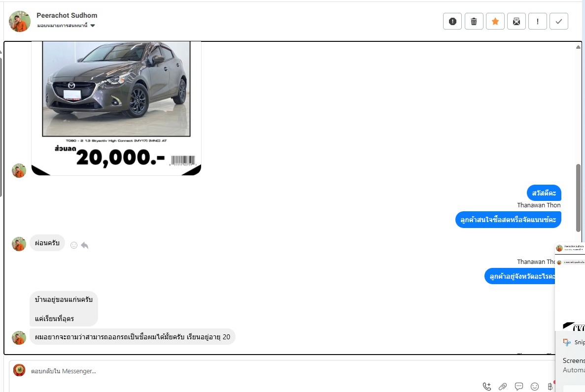Select the message 'บ้านอยู่ขอนแก่นครับ'
Viewport: 585px width, 392px height.
click(64, 299)
